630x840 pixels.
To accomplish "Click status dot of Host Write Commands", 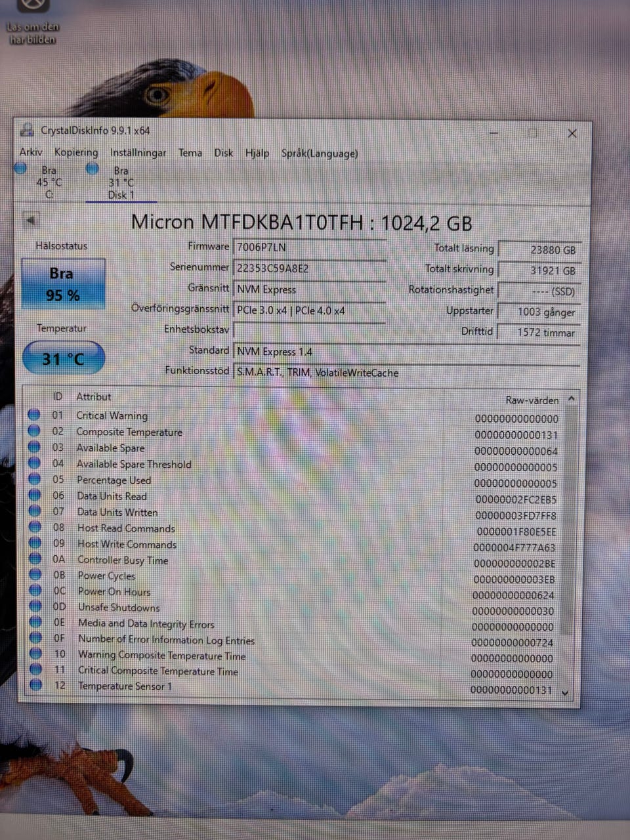I will (x=35, y=543).
